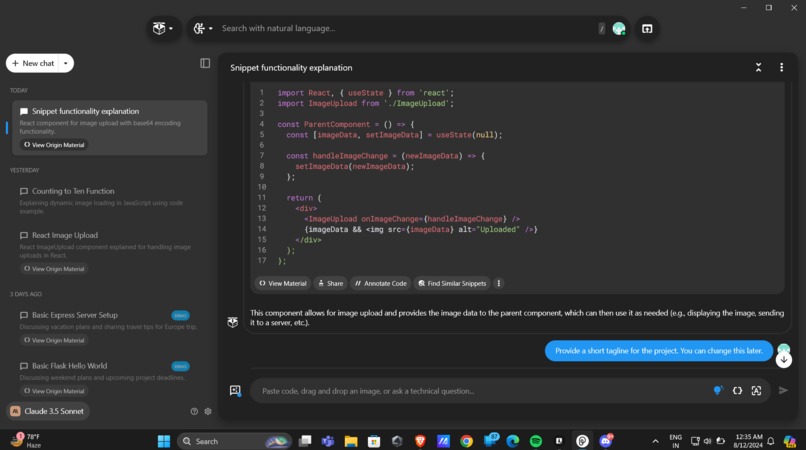Click the blue lightbulb suggestions icon in the input
The width and height of the screenshot is (806, 450).
point(718,390)
